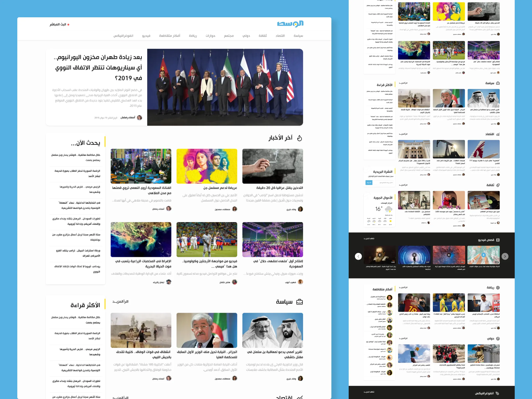Screen dimensions: 532x399
Task: Play the blue-highlighted street illustration video
Action: tap(483, 255)
